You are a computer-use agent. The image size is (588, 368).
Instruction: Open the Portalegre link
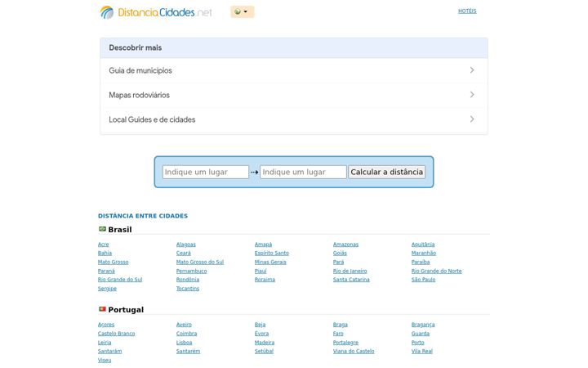[x=345, y=343]
